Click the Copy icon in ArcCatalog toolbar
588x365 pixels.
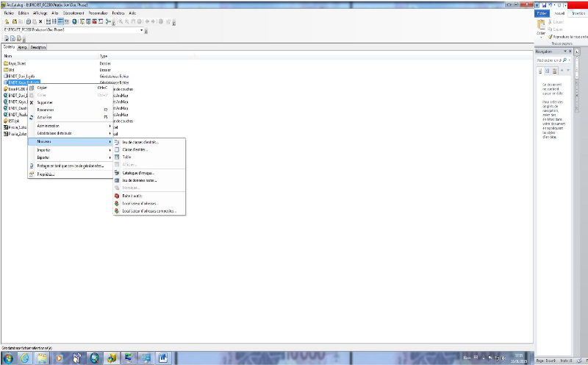click(x=29, y=22)
